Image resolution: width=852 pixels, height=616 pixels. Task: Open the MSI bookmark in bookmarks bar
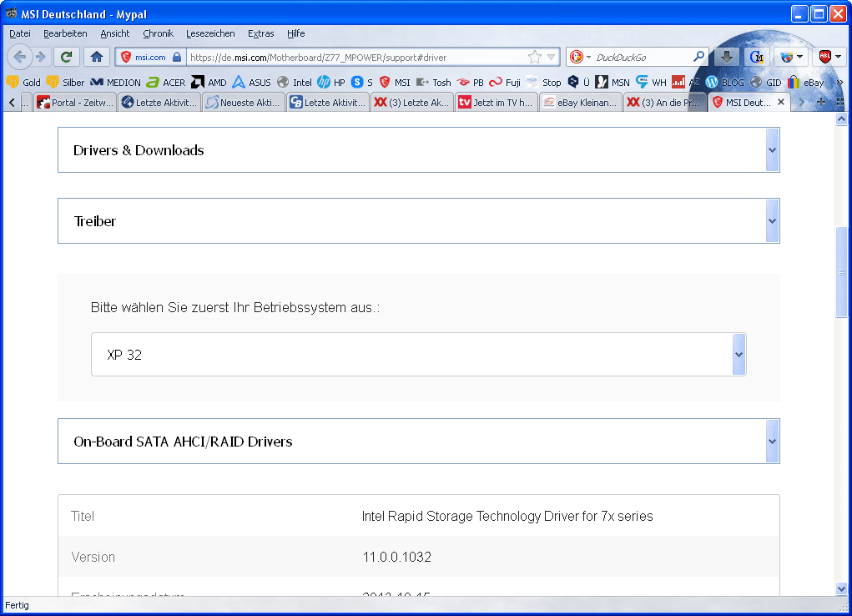(x=395, y=83)
